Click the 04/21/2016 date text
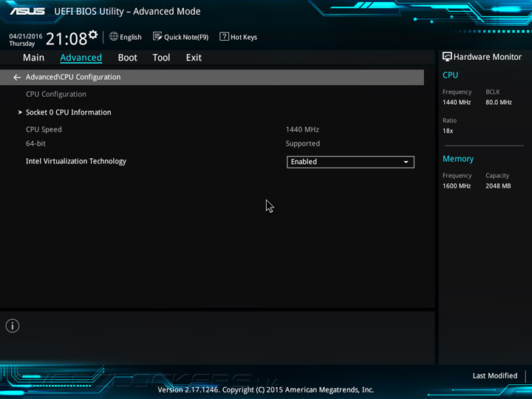The width and height of the screenshot is (532, 399). click(x=26, y=36)
